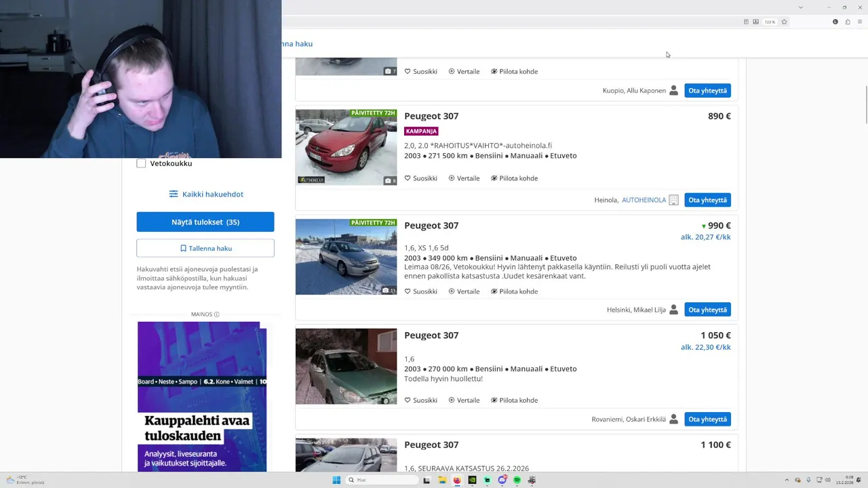Screen dimensions: 868x488
Task: Hide the 1 050 € Peugeot 307 listing
Action: [514, 400]
